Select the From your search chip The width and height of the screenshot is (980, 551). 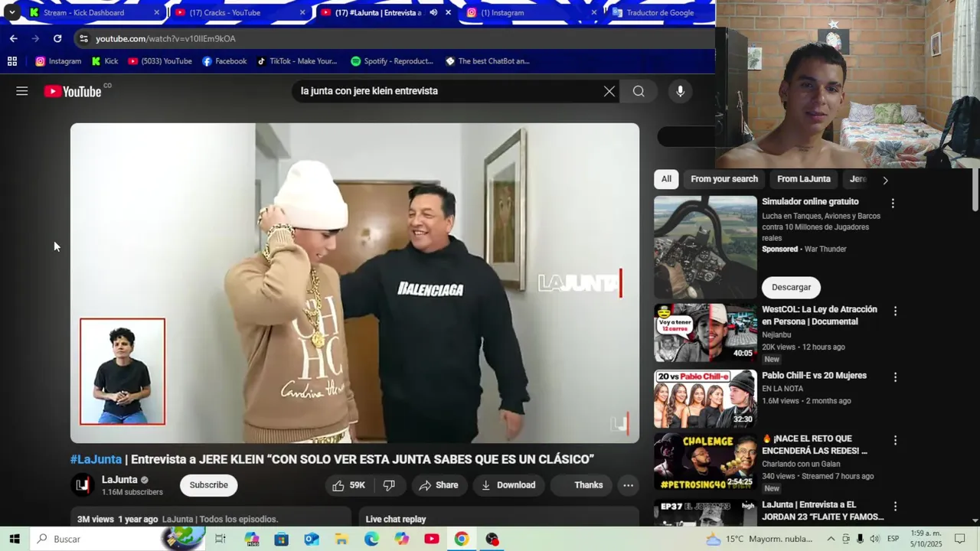pyautogui.click(x=724, y=179)
